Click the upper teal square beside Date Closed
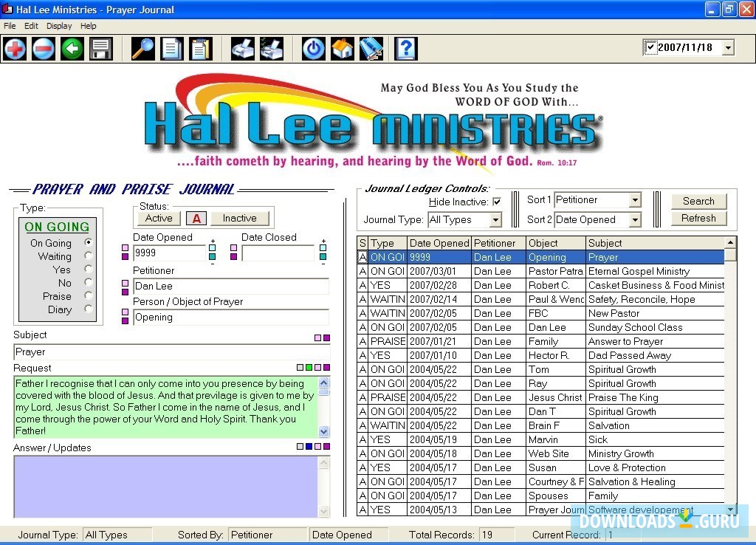This screenshot has width=756, height=545. 323,248
